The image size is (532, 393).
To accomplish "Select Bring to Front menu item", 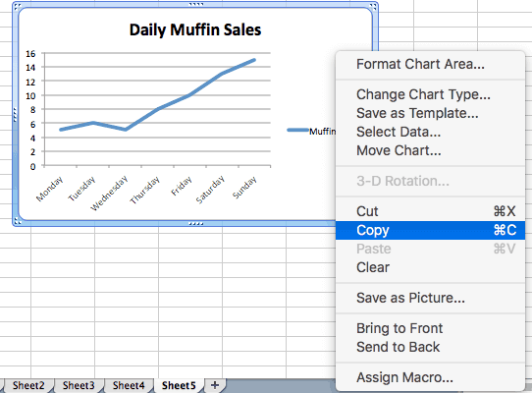I will [430, 328].
